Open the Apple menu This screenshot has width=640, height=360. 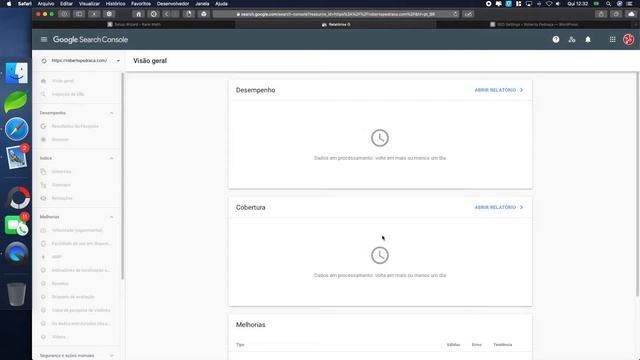[x=9, y=4]
